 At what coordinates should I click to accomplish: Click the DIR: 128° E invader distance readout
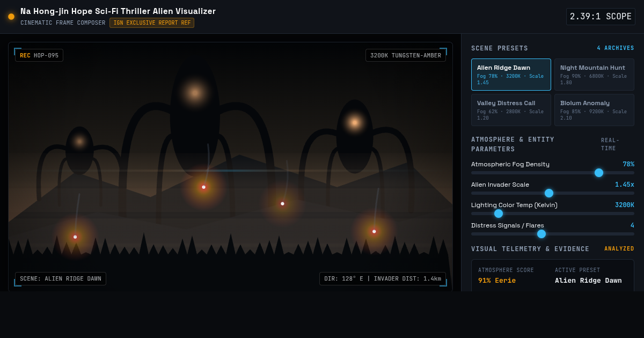point(383,278)
